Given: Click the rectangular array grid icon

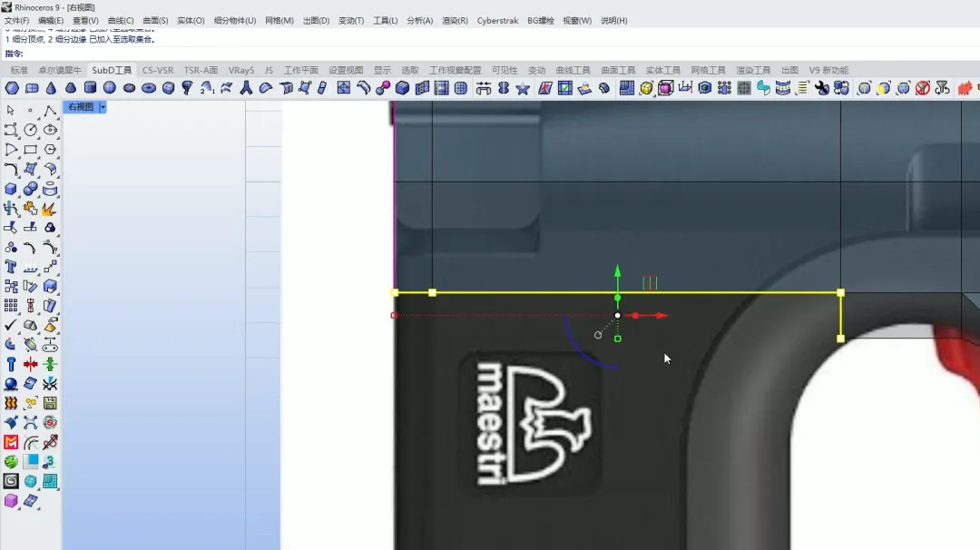Looking at the screenshot, I should [11, 306].
